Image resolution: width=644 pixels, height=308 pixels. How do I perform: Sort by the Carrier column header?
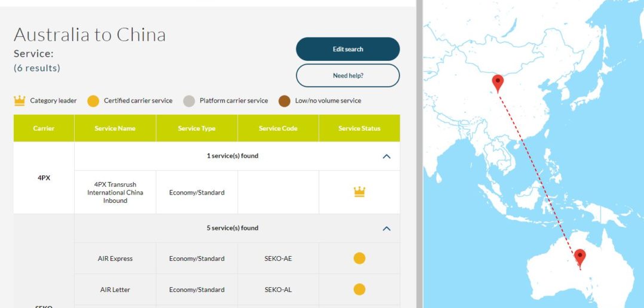coord(44,128)
